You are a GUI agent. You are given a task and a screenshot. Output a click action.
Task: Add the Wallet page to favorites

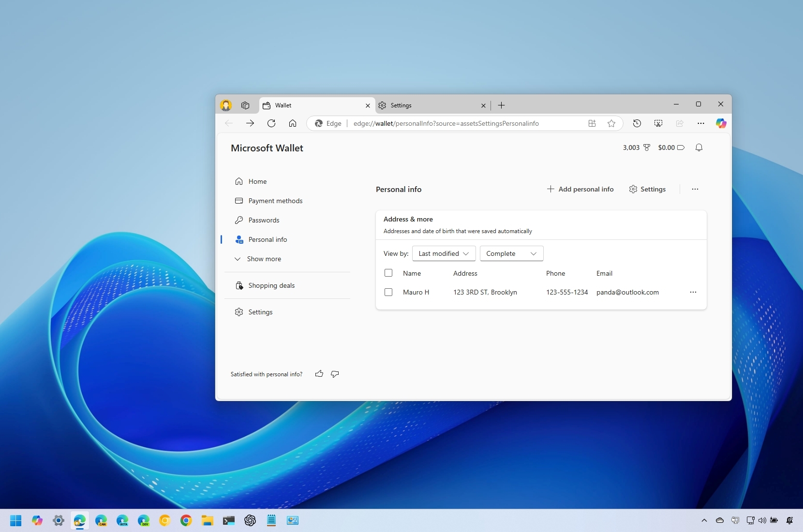611,123
